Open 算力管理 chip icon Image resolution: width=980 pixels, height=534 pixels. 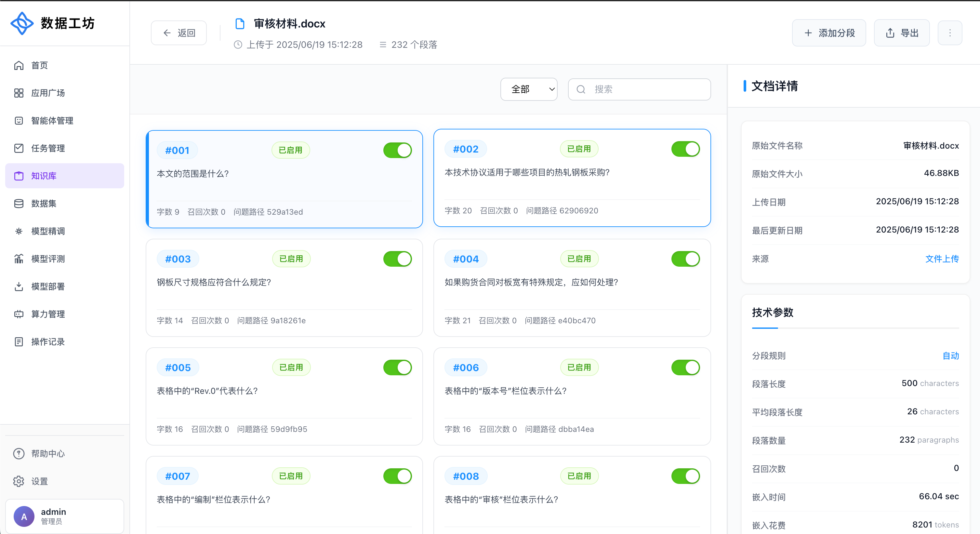click(19, 314)
